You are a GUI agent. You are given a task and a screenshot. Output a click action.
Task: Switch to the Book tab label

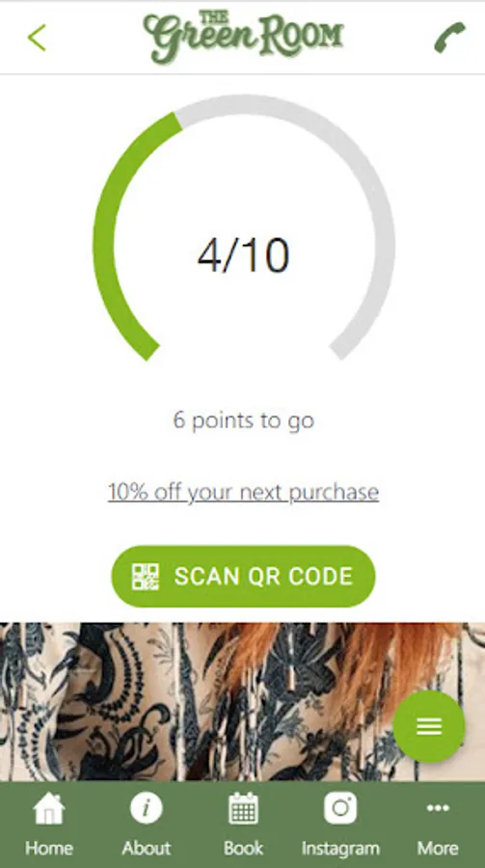point(244,848)
